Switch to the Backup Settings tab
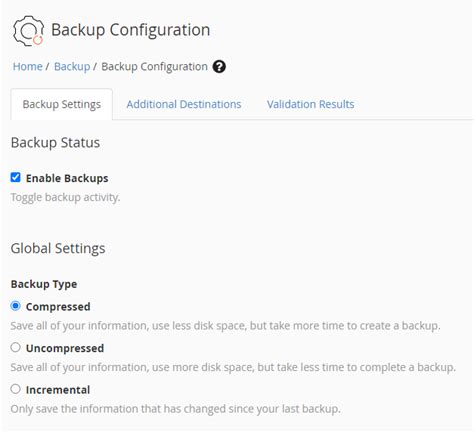The width and height of the screenshot is (474, 433). coord(62,104)
